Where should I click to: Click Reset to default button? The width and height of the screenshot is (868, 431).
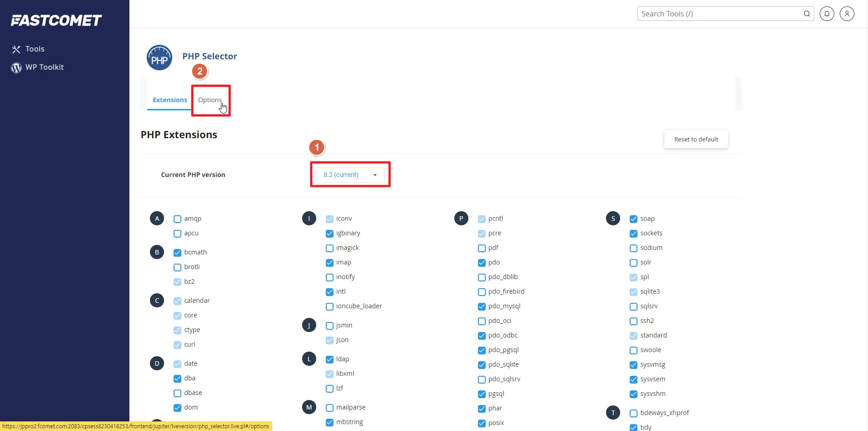pyautogui.click(x=696, y=139)
